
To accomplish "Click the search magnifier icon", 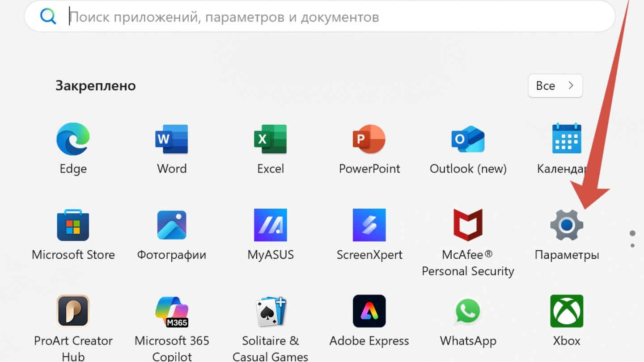I will [48, 17].
